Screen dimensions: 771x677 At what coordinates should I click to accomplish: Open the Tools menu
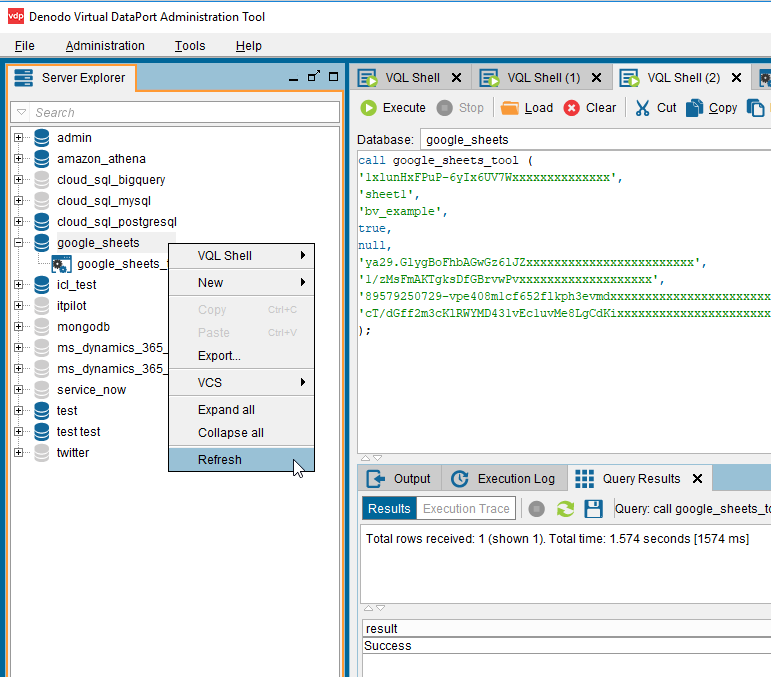click(190, 46)
